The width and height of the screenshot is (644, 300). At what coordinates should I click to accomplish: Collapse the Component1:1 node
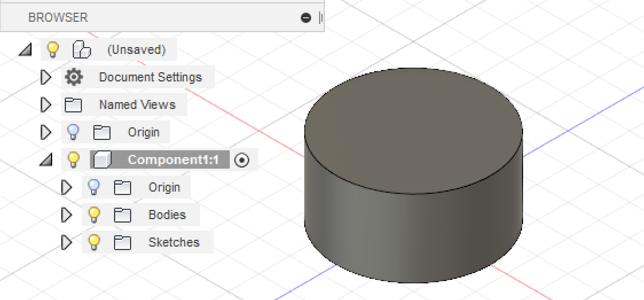click(46, 160)
